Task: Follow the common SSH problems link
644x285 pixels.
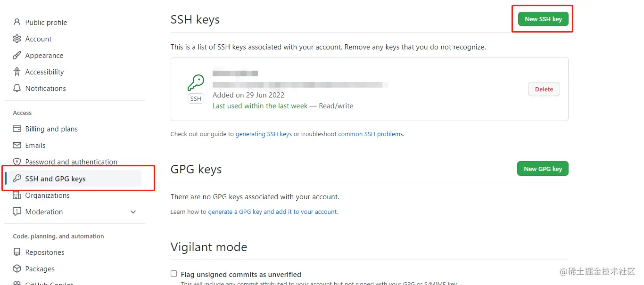Action: pyautogui.click(x=371, y=134)
